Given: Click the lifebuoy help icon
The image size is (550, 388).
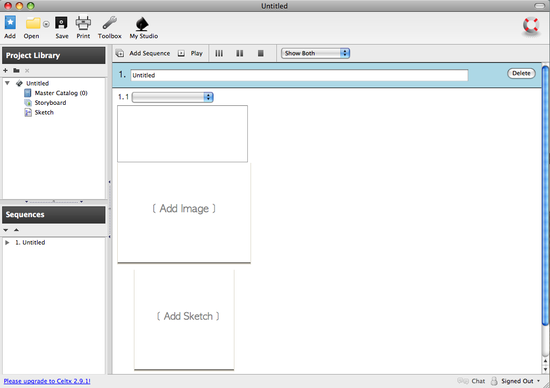Looking at the screenshot, I should (x=531, y=25).
